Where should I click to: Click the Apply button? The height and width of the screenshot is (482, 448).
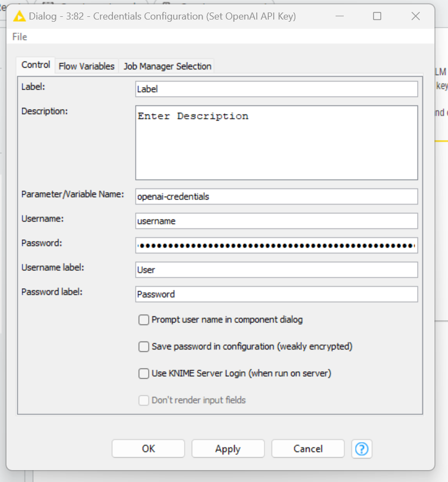pos(228,449)
